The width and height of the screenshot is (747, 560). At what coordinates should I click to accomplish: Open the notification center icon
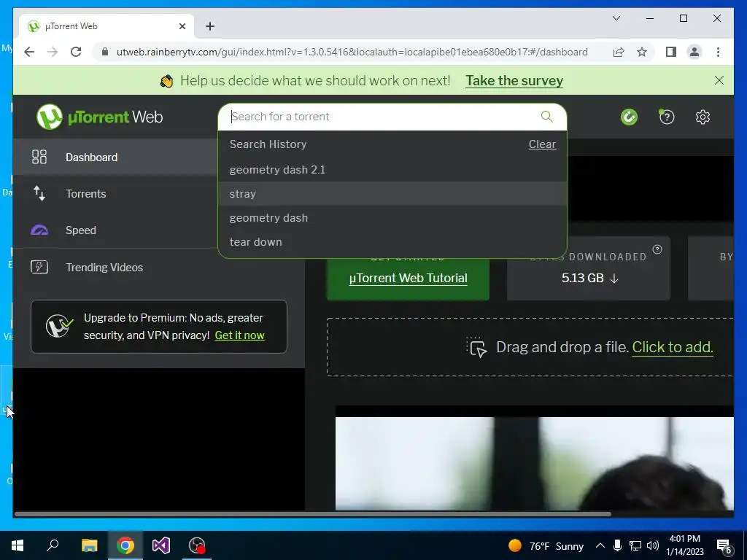coord(724,546)
